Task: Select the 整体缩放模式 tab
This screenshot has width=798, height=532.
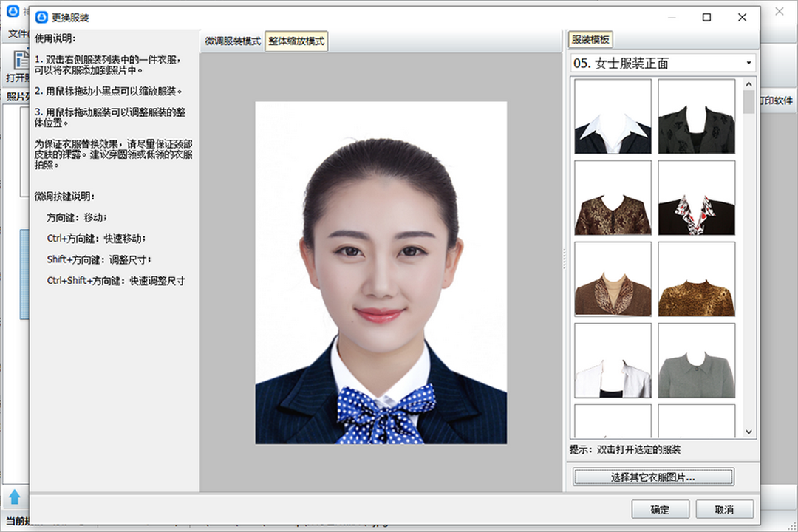Action: pyautogui.click(x=296, y=41)
